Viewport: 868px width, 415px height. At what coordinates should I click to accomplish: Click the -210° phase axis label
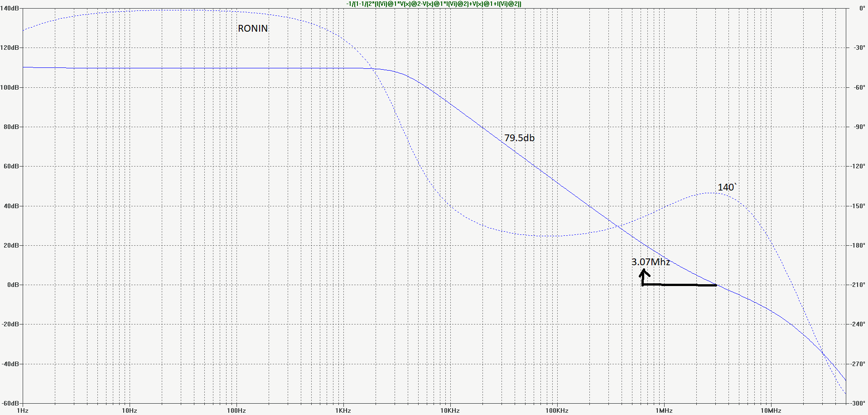pyautogui.click(x=858, y=285)
